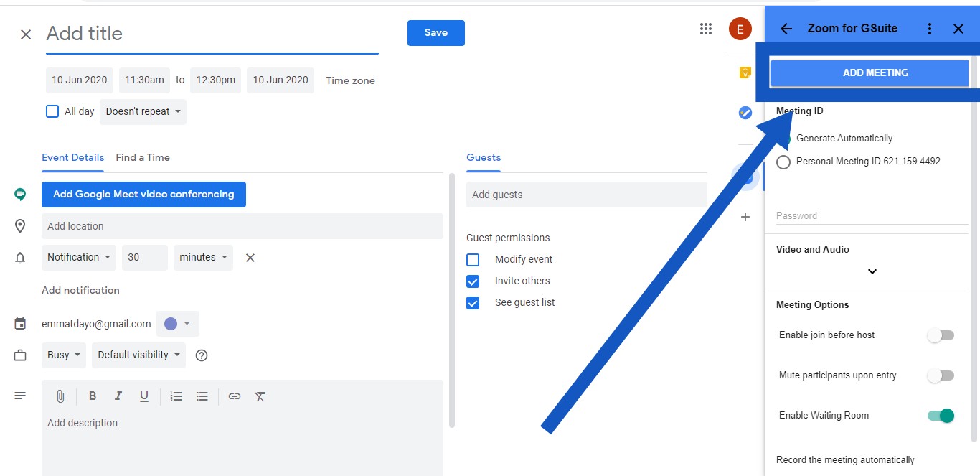
Task: Open visibility help question mark icon
Action: 202,355
